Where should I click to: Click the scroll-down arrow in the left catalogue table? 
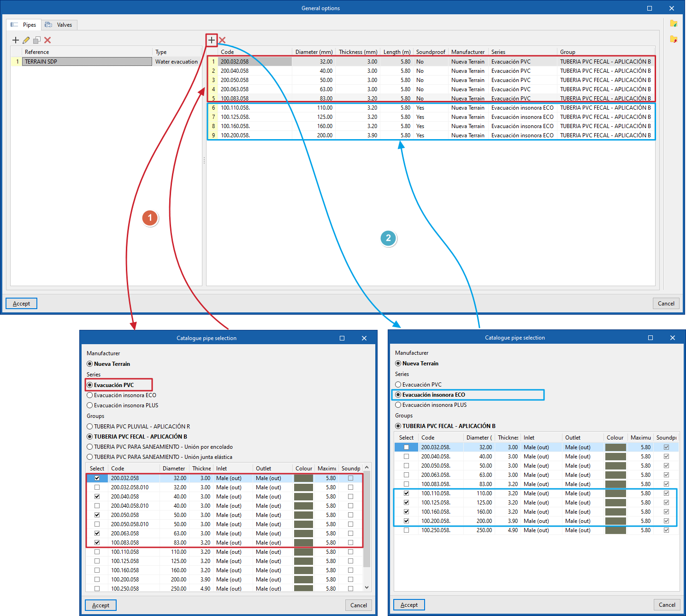tap(367, 587)
